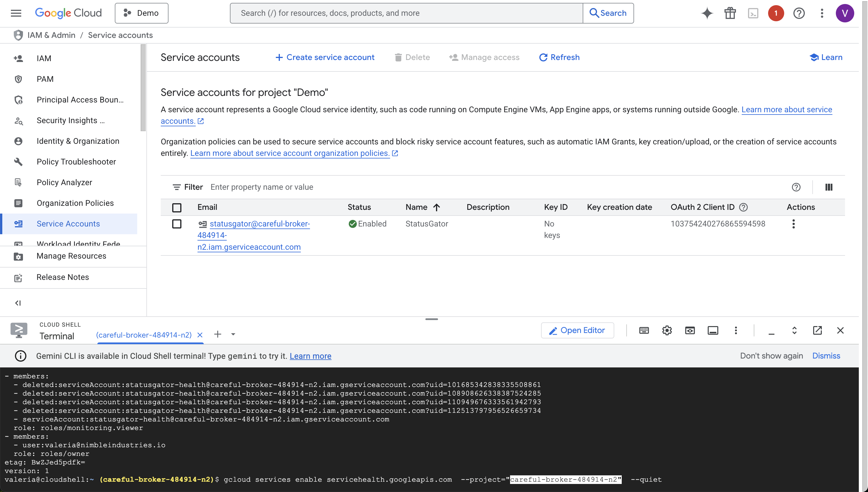Switch to careful-broker-484914-n2 terminal tab

[144, 335]
